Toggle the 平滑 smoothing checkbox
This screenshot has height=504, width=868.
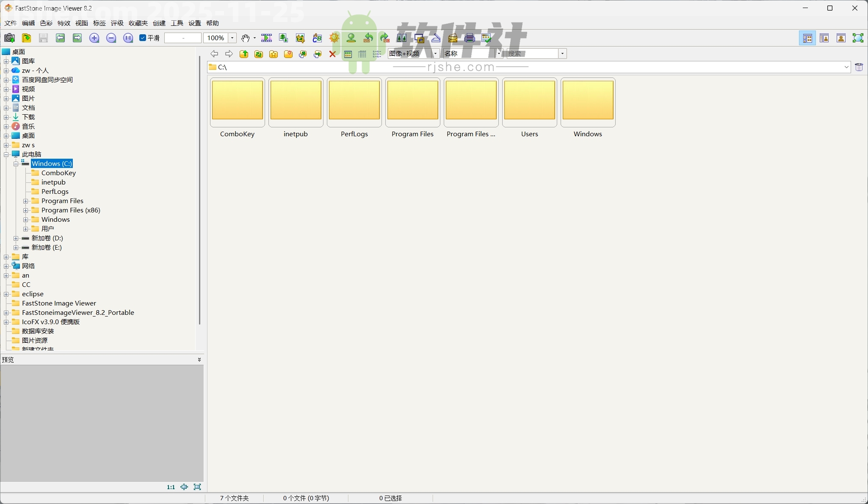point(143,38)
